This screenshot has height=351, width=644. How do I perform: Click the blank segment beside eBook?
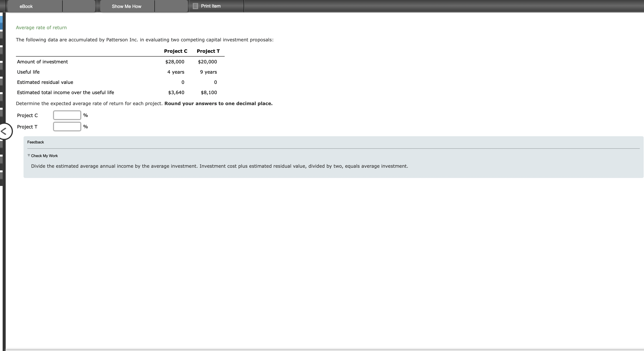point(79,6)
